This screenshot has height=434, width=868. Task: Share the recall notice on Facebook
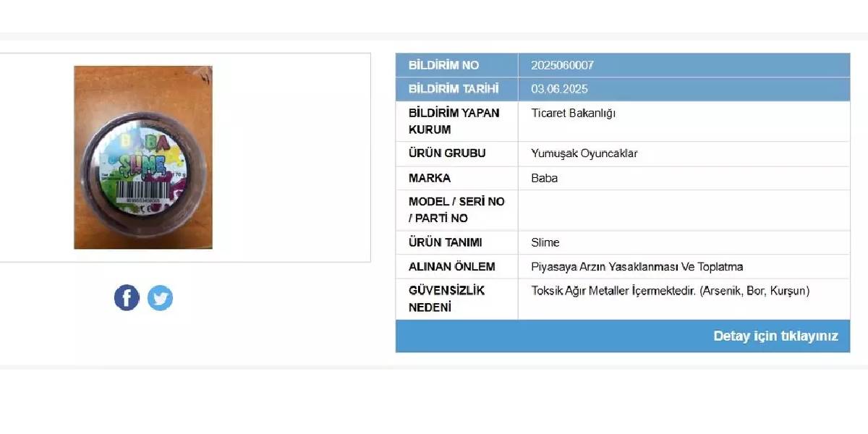click(x=127, y=297)
